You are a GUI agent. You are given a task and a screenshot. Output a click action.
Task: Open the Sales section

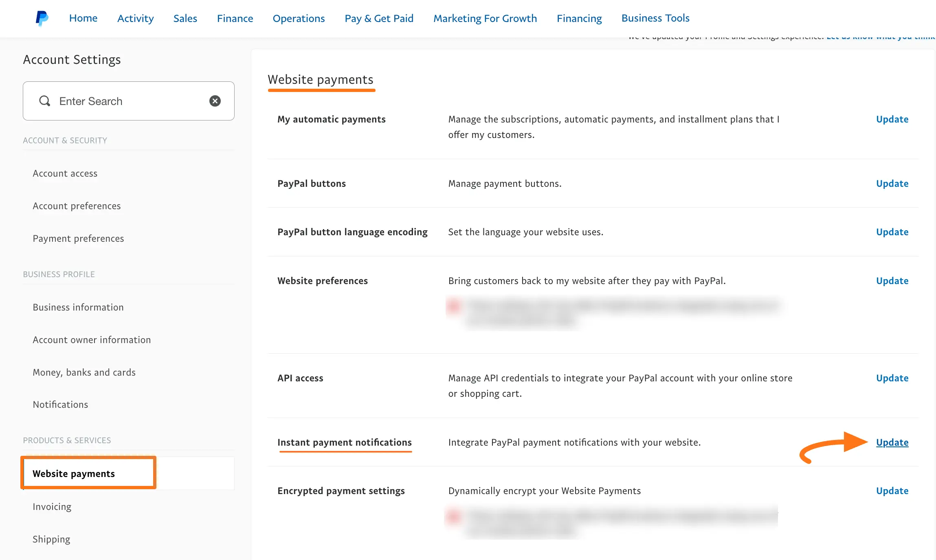[x=185, y=18]
